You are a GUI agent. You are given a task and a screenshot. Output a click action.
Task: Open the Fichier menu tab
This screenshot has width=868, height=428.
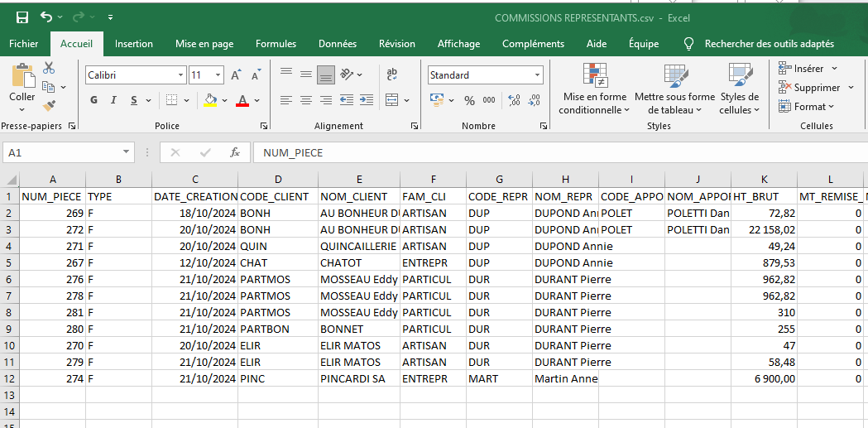coord(23,44)
